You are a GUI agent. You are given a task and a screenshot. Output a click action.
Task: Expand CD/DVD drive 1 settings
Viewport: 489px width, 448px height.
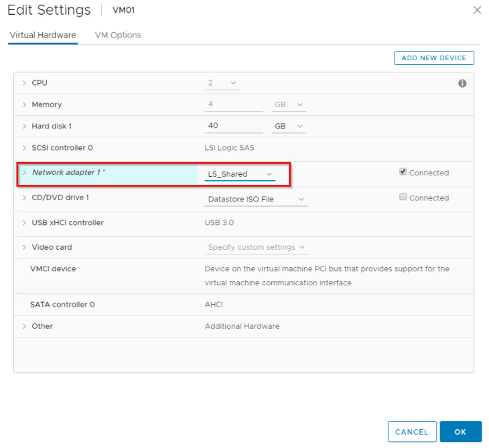[25, 198]
